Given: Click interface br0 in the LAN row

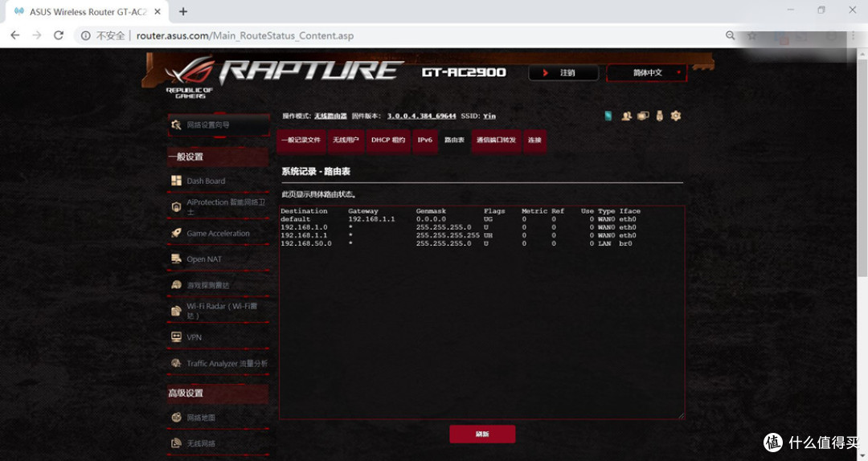Looking at the screenshot, I should (x=625, y=243).
